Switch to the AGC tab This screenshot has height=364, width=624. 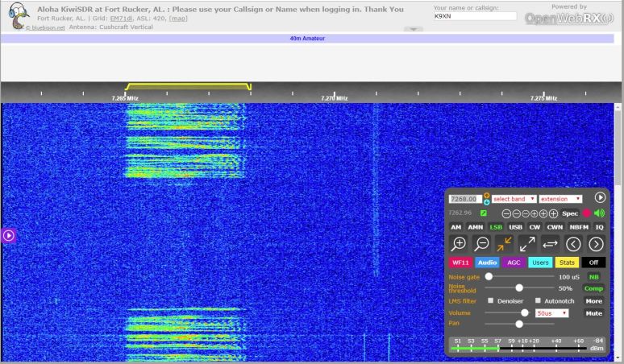tap(514, 262)
